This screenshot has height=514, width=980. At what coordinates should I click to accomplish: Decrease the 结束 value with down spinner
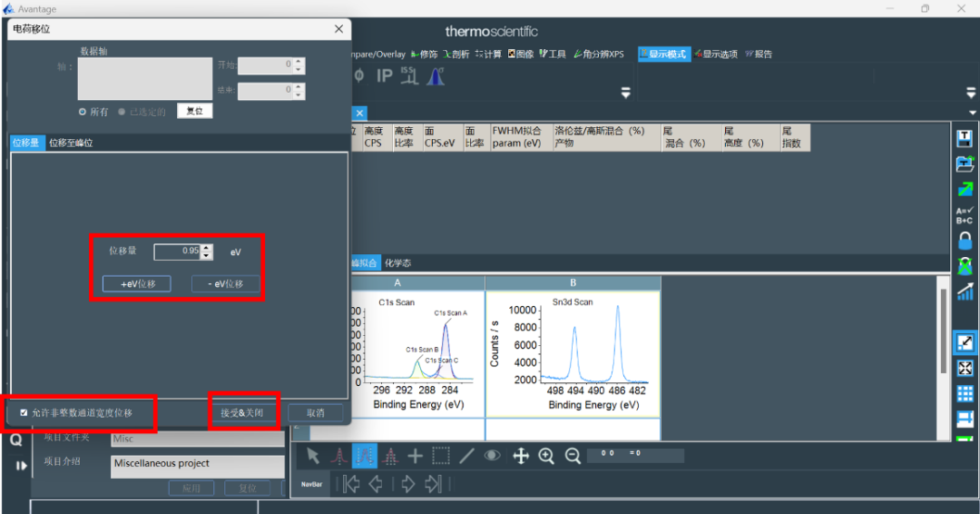[299, 95]
